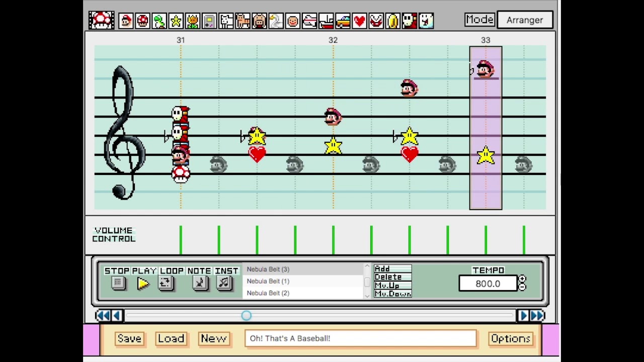644x362 pixels.
Task: Click the Mv.Up button
Action: pos(392,286)
